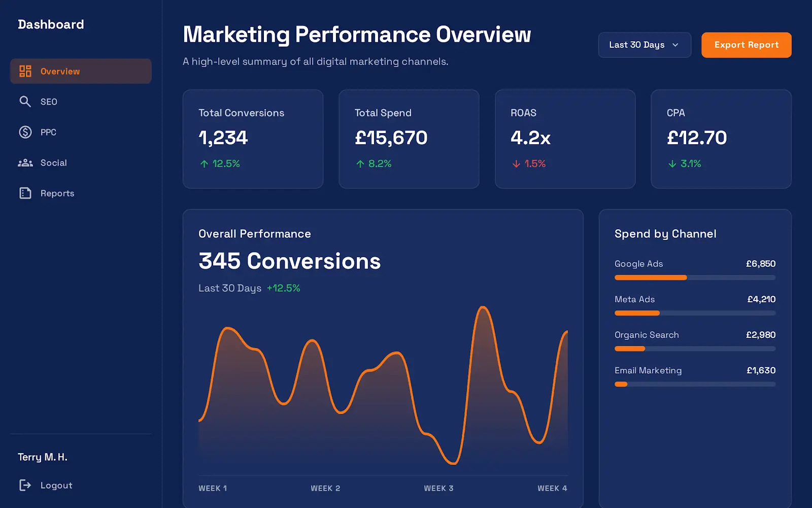Go to the Social section label
This screenshot has height=508, width=812.
[54, 163]
